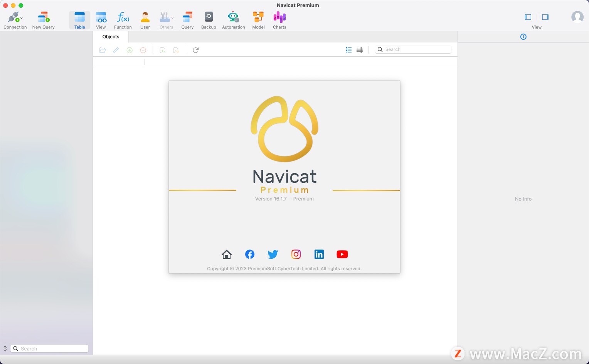The height and width of the screenshot is (364, 589).
Task: Open Navicat LinkedIn page
Action: pos(319,254)
